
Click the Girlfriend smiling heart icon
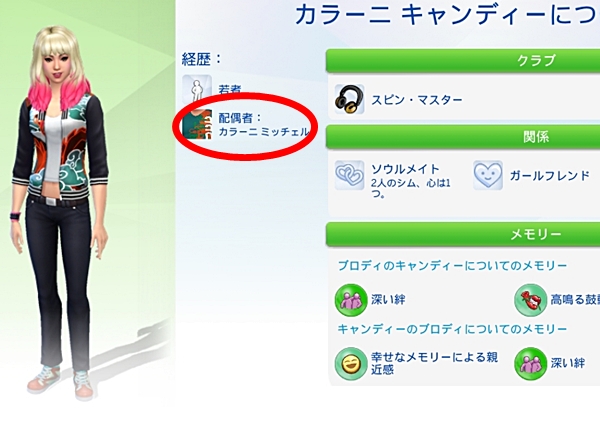click(x=488, y=175)
